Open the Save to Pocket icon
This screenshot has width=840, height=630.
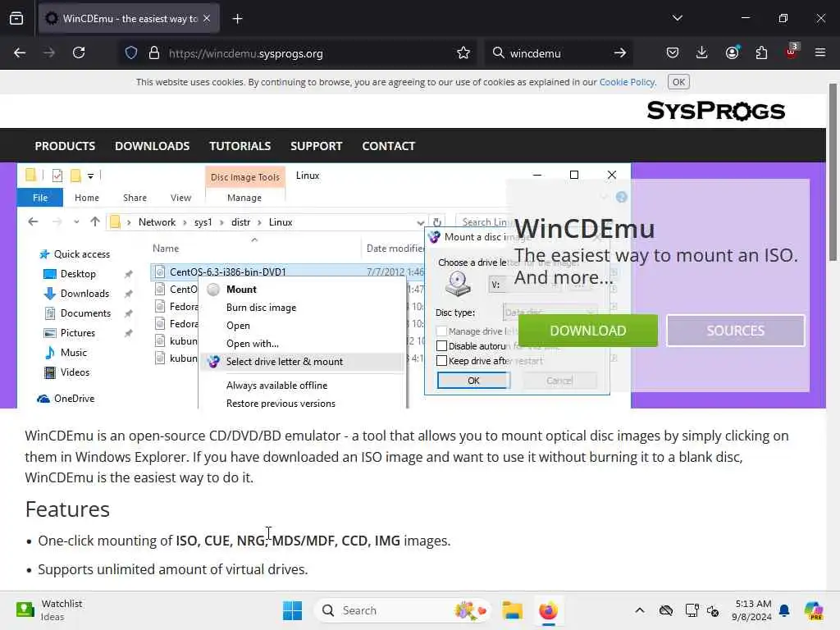pyautogui.click(x=673, y=52)
